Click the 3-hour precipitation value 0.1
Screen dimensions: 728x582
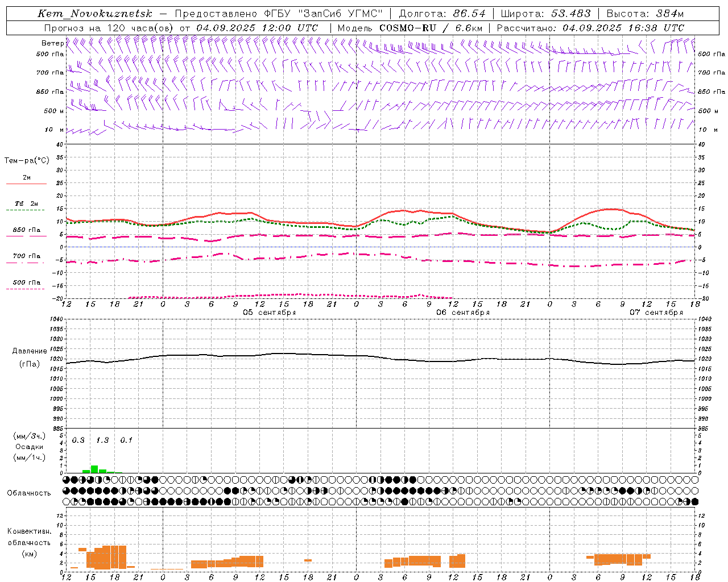tap(126, 440)
